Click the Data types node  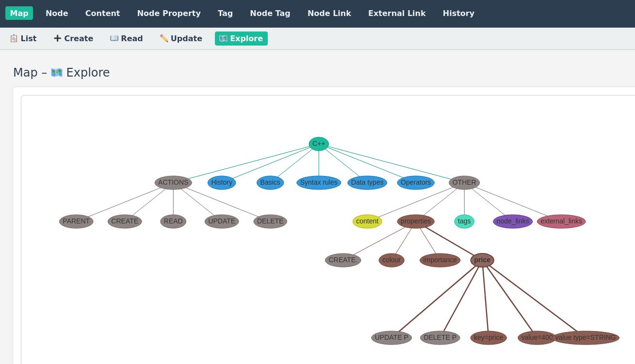367,183
